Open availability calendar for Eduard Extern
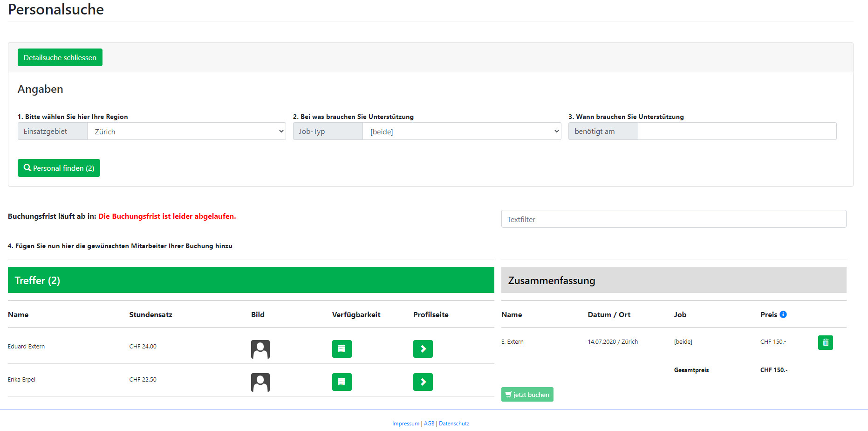Viewport: 868px width, 431px height. point(342,349)
